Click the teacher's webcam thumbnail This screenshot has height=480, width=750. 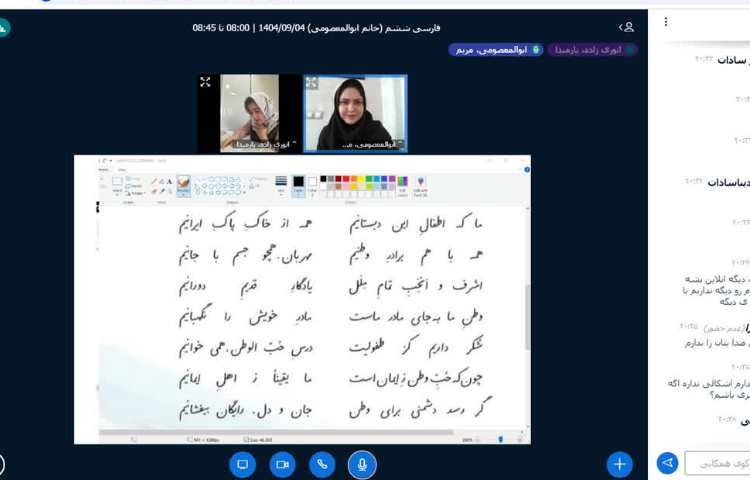tap(355, 113)
